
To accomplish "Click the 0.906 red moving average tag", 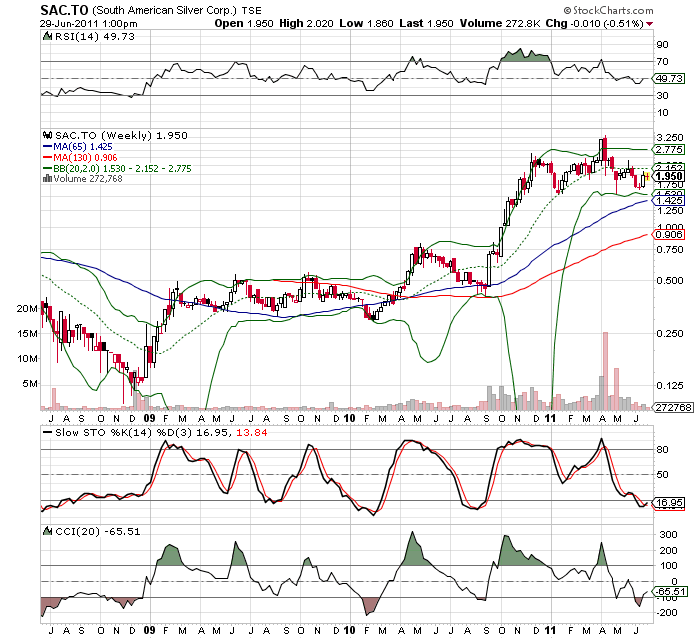I will tap(668, 234).
